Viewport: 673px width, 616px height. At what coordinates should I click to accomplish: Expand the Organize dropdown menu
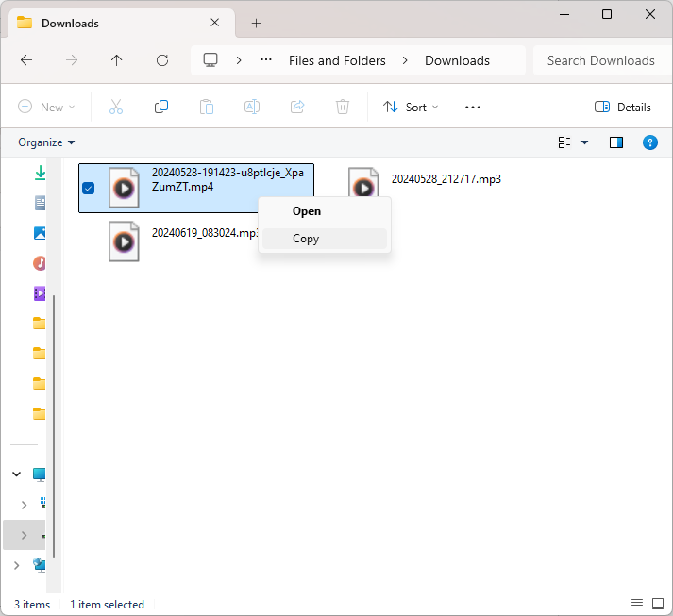coord(46,142)
